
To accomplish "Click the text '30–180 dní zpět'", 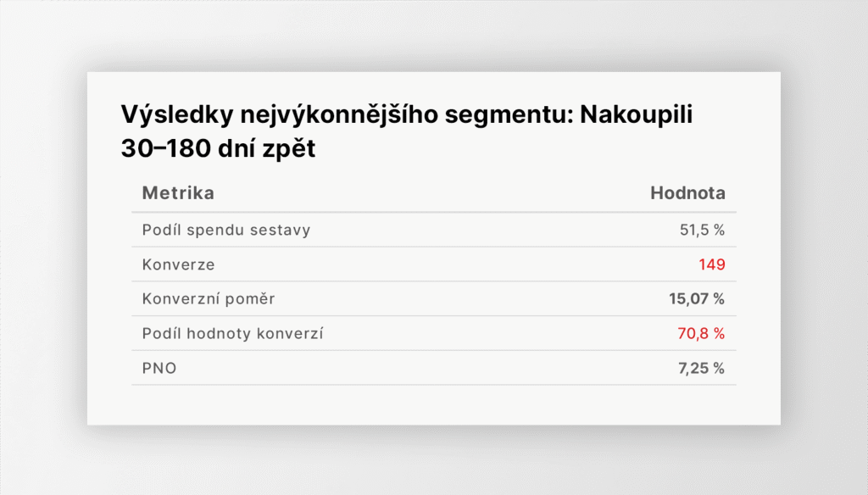I will [218, 148].
